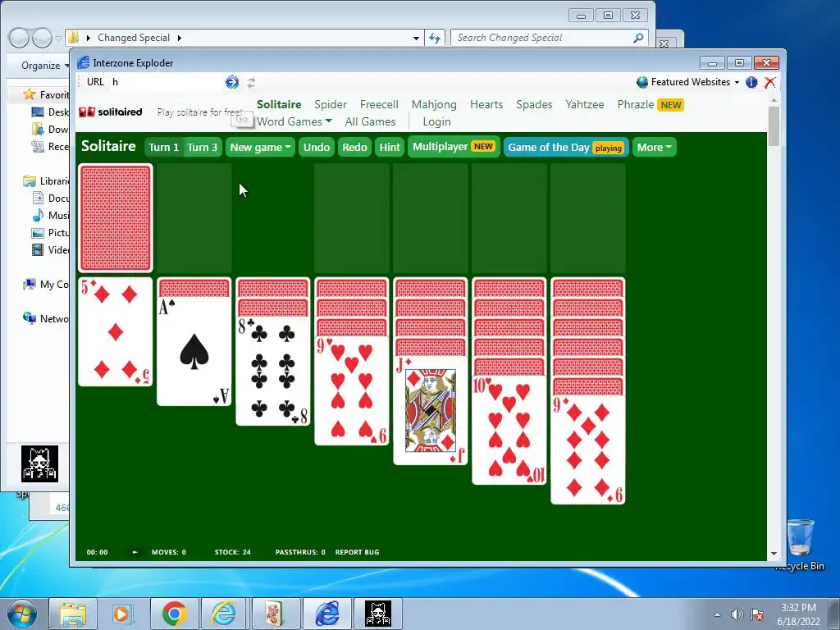
Task: Open the Spades nav tab
Action: pyautogui.click(x=534, y=104)
